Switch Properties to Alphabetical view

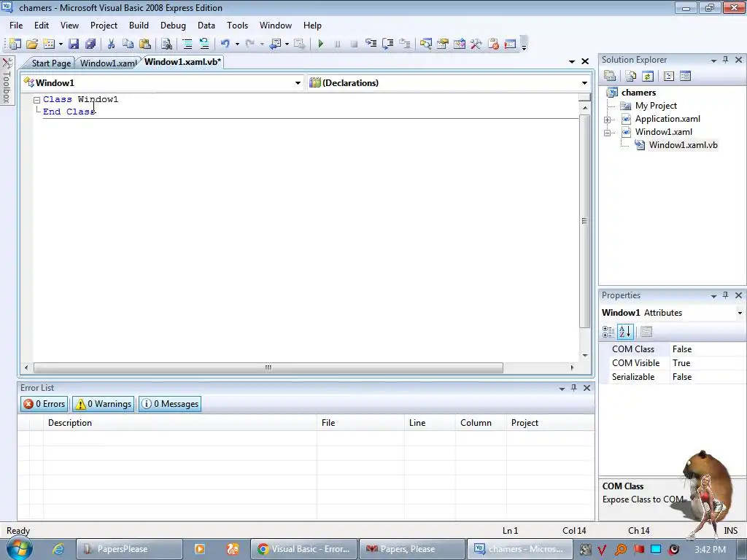pos(625,332)
